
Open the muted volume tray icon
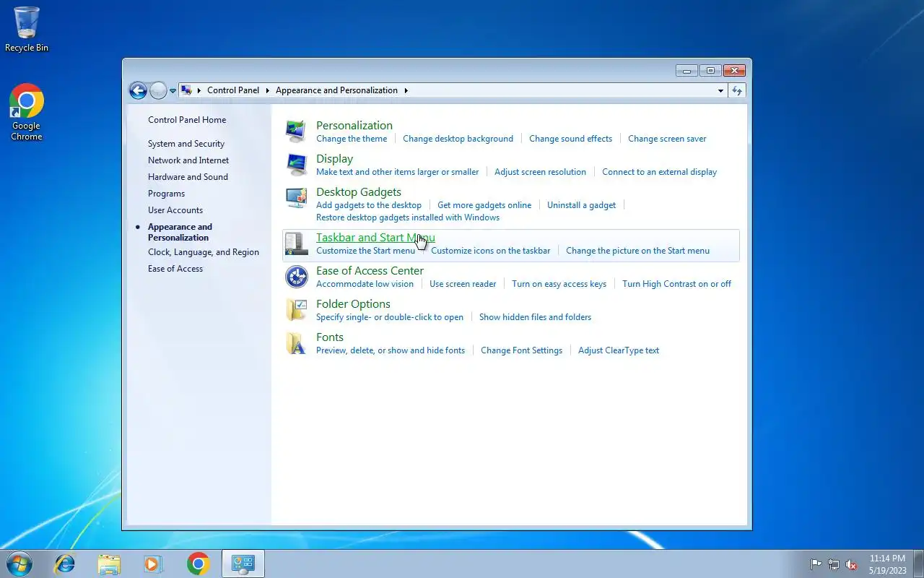[x=851, y=564]
